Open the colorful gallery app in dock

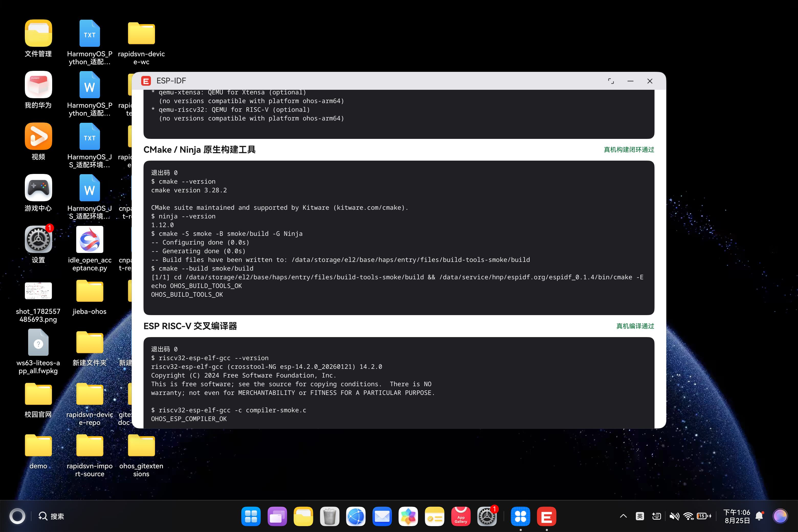point(408,516)
